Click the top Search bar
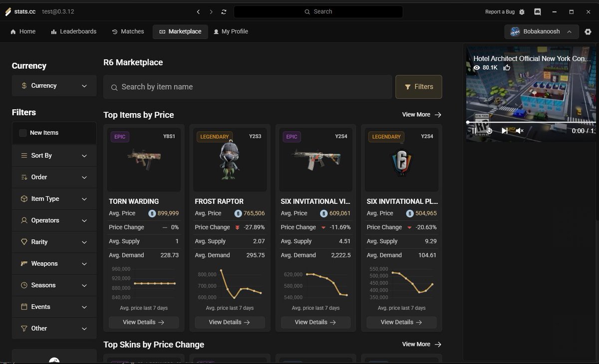Image resolution: width=599 pixels, height=364 pixels. tap(318, 11)
